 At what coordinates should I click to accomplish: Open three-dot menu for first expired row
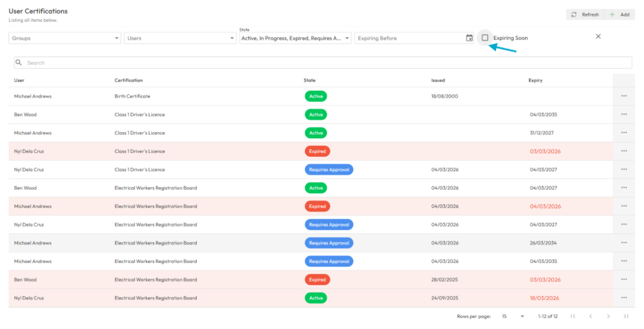pos(623,151)
